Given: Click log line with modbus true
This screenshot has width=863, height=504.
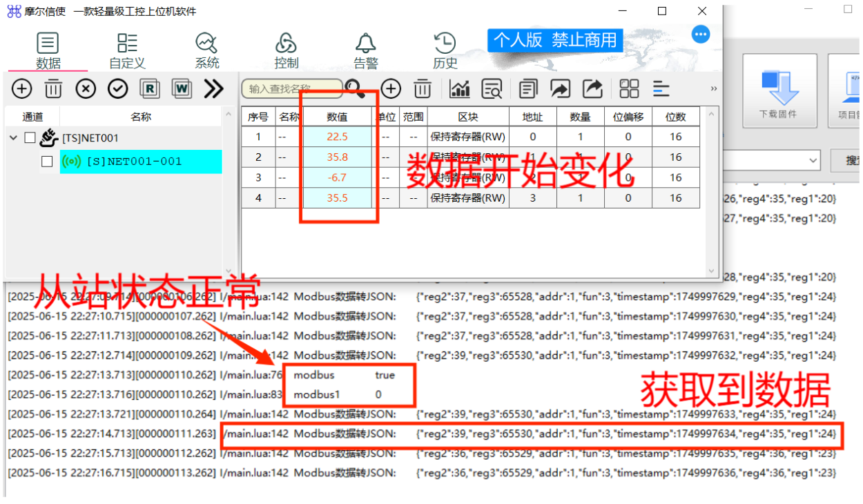Looking at the screenshot, I should coord(202,375).
